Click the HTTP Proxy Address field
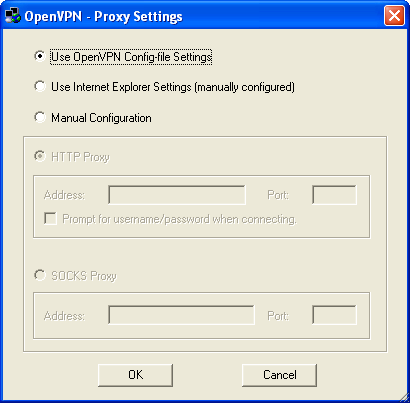The width and height of the screenshot is (410, 403). tap(177, 195)
